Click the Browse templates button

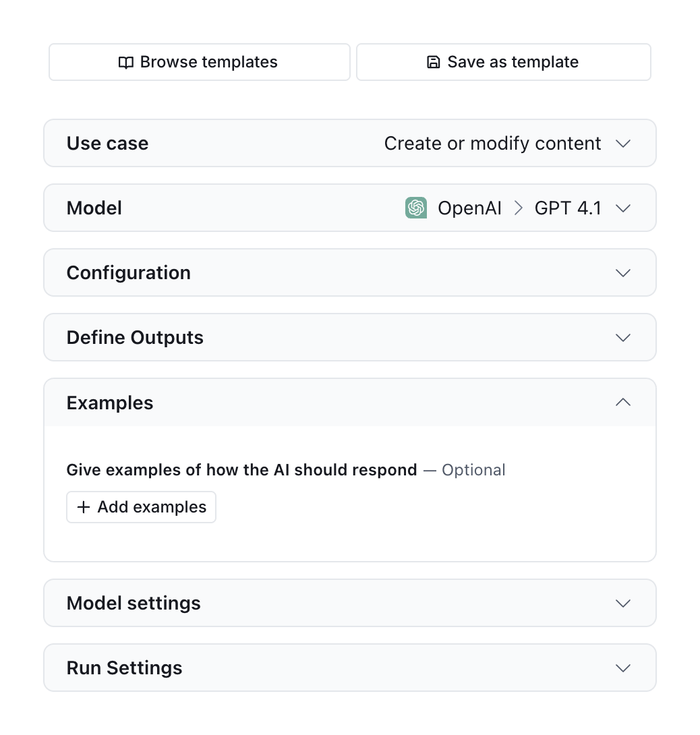click(199, 61)
